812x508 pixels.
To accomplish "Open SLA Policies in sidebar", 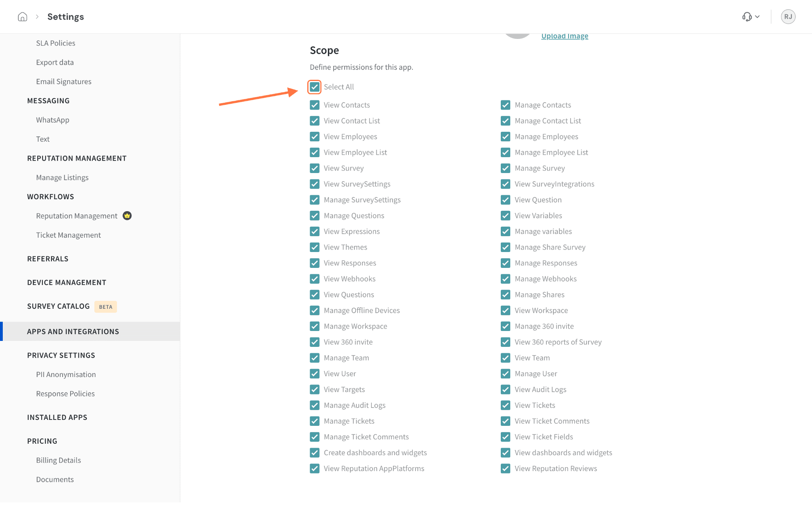I will (56, 43).
